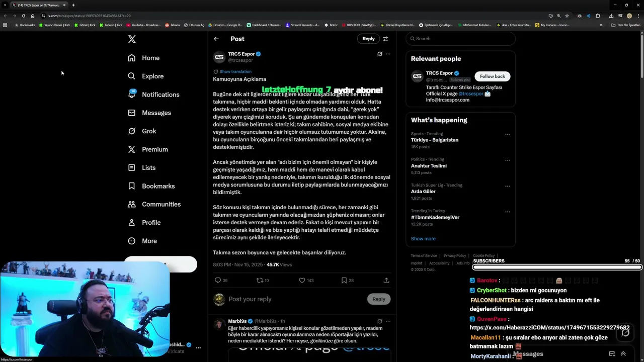Click the Grok icon on main post

click(x=380, y=54)
